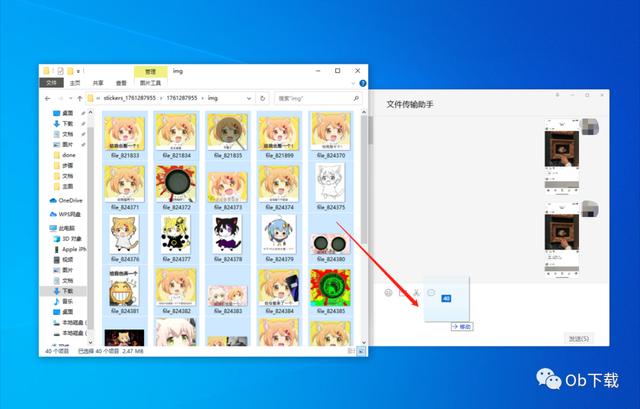Switch to the 主页 ribbon tab
This screenshot has width=640, height=409.
click(x=75, y=83)
